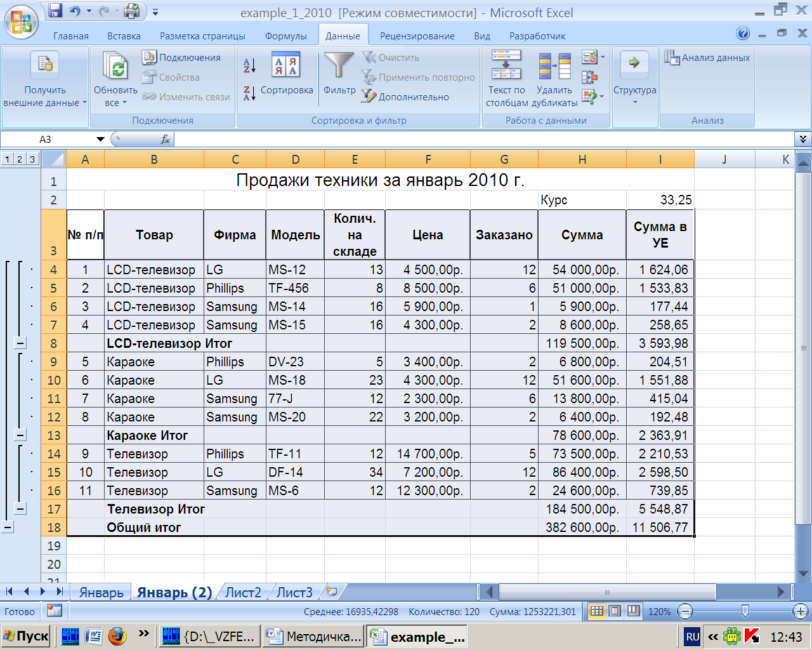Switch to Лист3 sheet tab
Image resolution: width=812 pixels, height=650 pixels.
(294, 592)
